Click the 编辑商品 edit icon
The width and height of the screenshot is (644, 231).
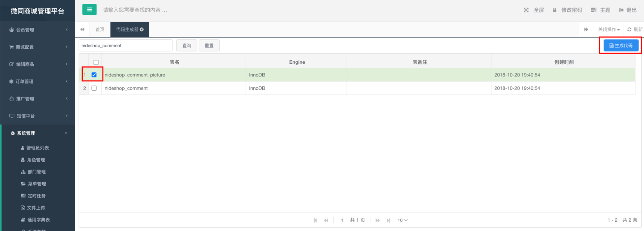pyautogui.click(x=12, y=64)
